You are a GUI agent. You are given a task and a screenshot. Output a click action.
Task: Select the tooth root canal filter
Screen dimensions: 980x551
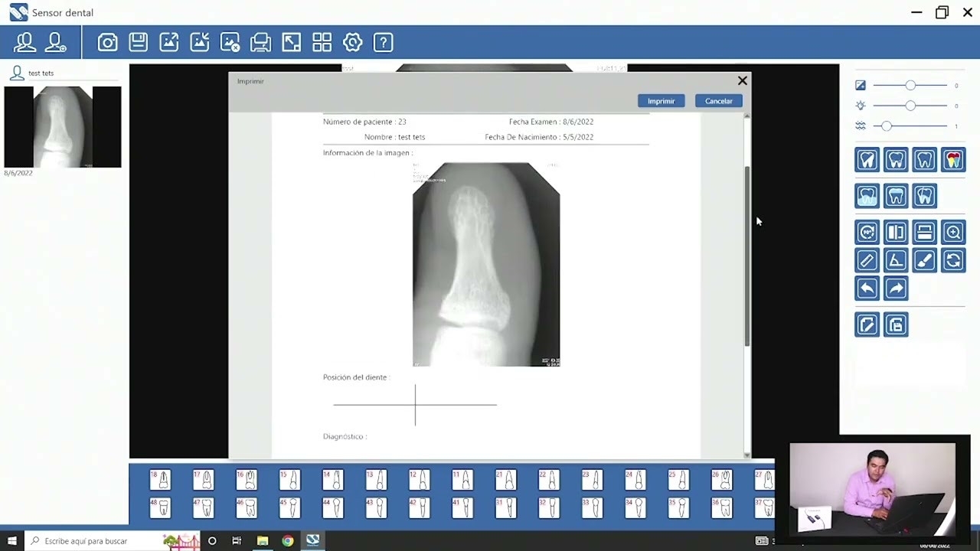point(924,196)
